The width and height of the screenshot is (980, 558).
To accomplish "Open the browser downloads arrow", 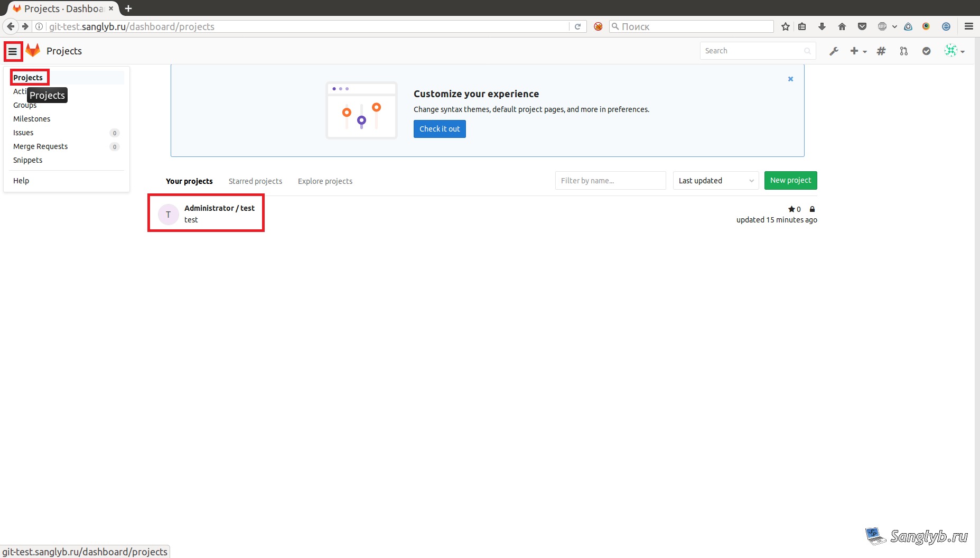I will coord(822,26).
